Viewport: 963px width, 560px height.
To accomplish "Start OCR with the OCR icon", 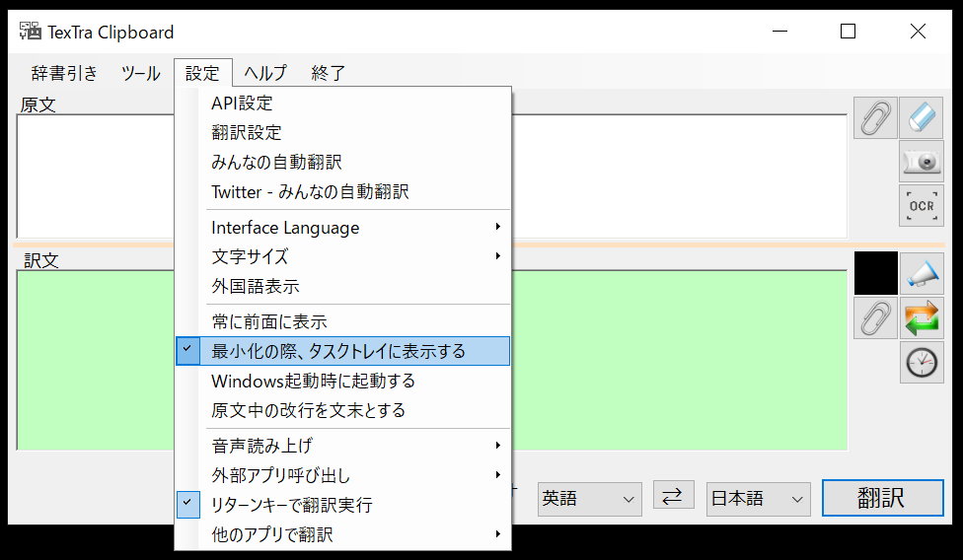I will tap(922, 205).
